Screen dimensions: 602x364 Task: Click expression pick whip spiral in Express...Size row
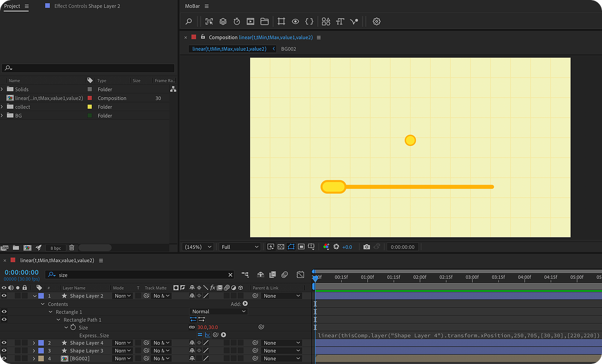[x=215, y=335]
